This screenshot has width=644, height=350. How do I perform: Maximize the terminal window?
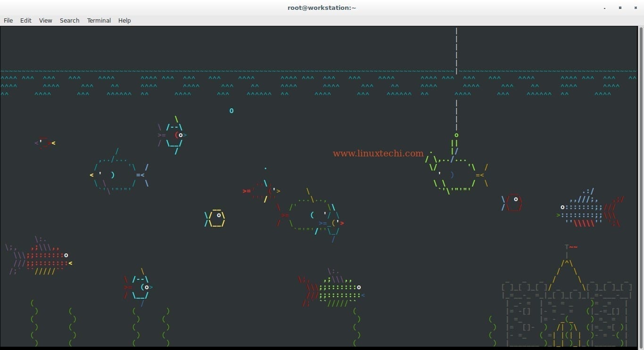coord(620,8)
